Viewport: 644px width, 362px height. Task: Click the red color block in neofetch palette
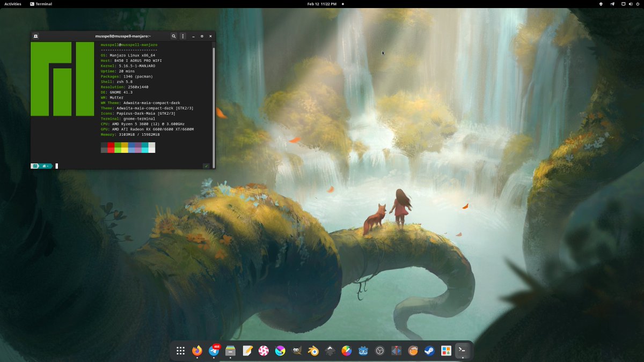coord(111,147)
